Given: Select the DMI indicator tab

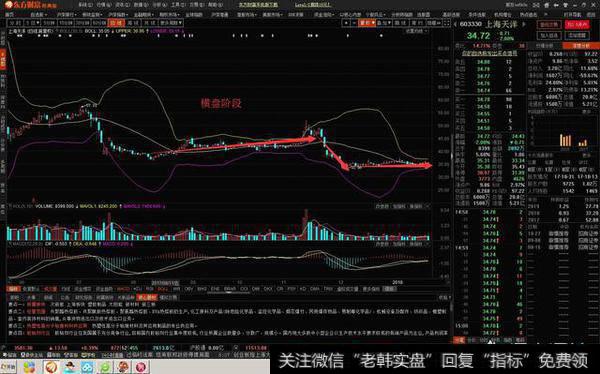Looking at the screenshot, I should (256, 289).
